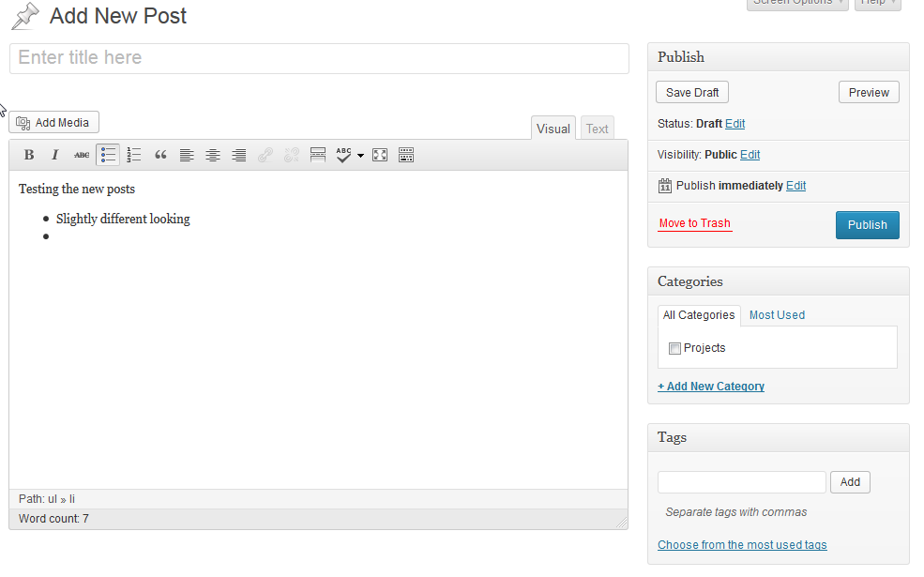
Task: Toggle bold formatting in the editor toolbar
Action: pos(29,155)
